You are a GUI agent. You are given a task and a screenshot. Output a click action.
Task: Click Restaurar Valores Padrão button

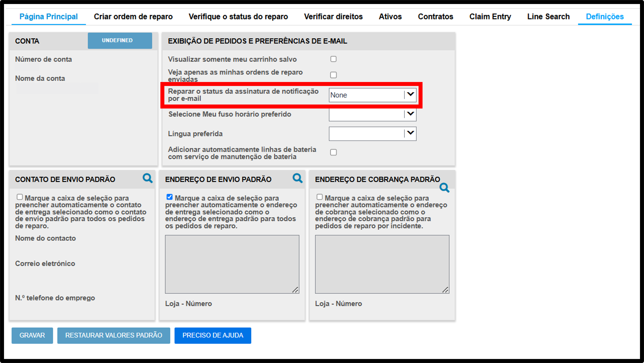pyautogui.click(x=114, y=336)
